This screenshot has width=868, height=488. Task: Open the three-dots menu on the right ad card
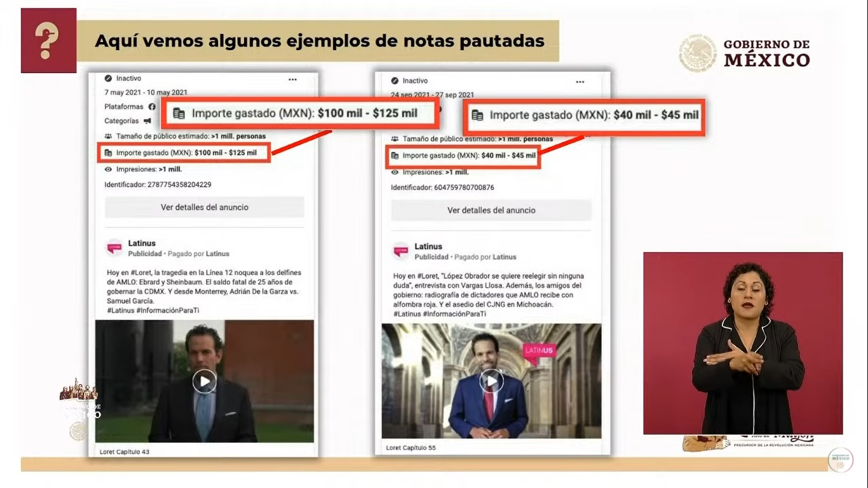pos(580,82)
